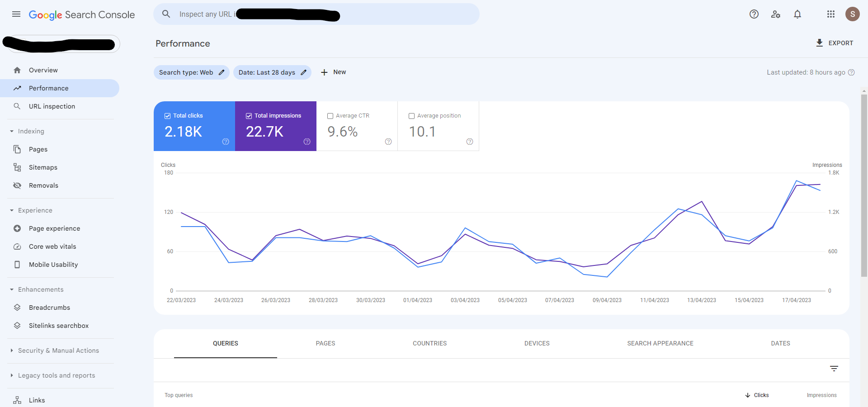The image size is (868, 407).
Task: Click the 'Top queries' column header
Action: point(179,395)
